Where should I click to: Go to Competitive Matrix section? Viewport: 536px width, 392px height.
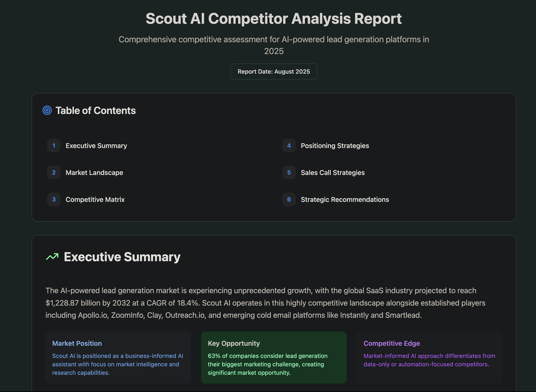point(95,200)
